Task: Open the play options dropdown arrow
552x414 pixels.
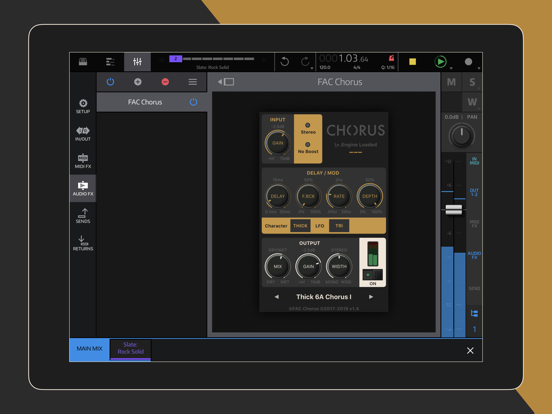Action: [451, 68]
